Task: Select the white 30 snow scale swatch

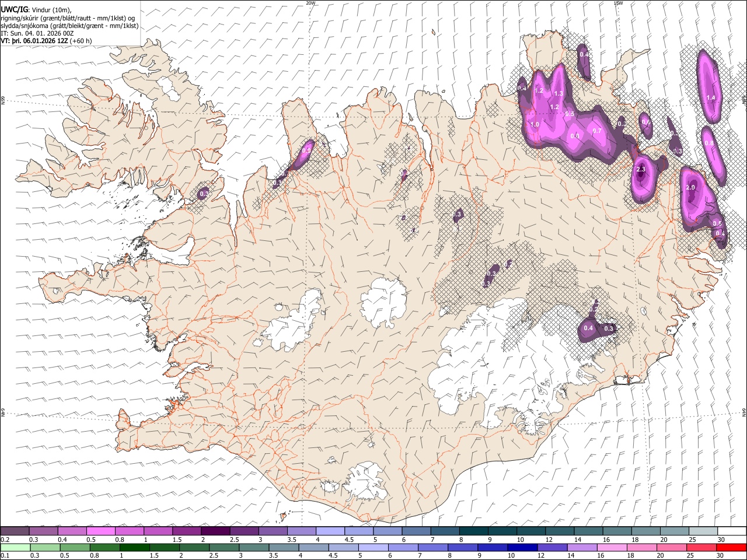Action: point(732,531)
